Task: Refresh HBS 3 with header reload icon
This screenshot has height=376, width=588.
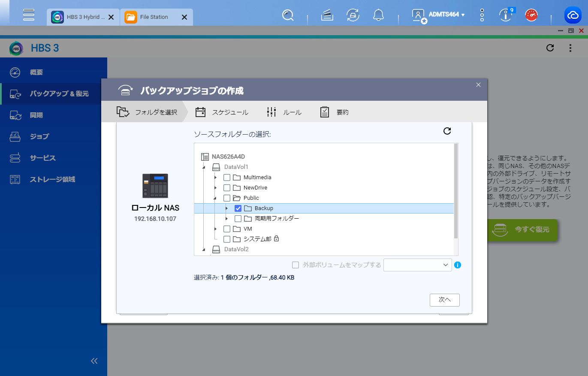Action: [550, 48]
